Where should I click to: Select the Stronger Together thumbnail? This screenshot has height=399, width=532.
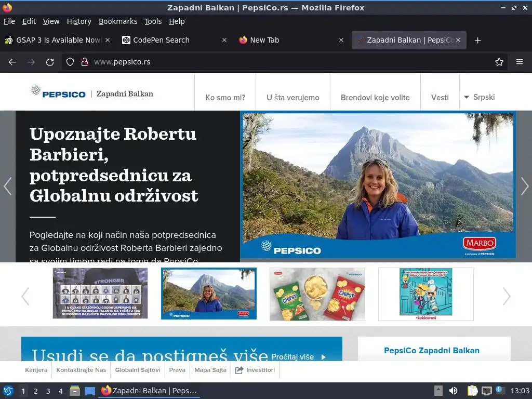click(100, 294)
